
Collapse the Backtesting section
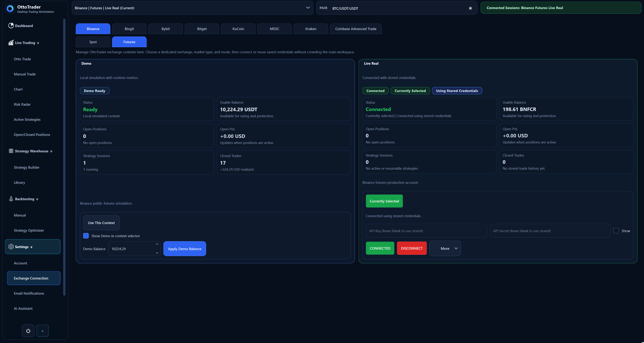37,199
